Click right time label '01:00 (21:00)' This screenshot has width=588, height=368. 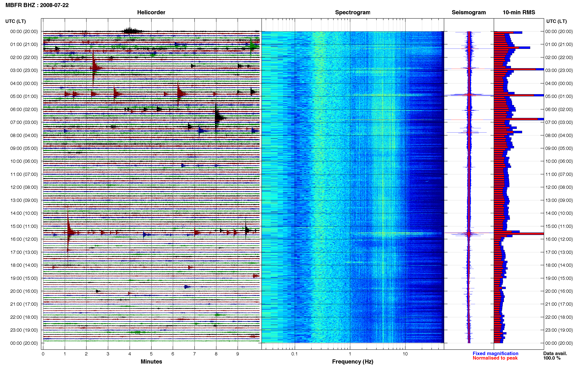click(559, 45)
